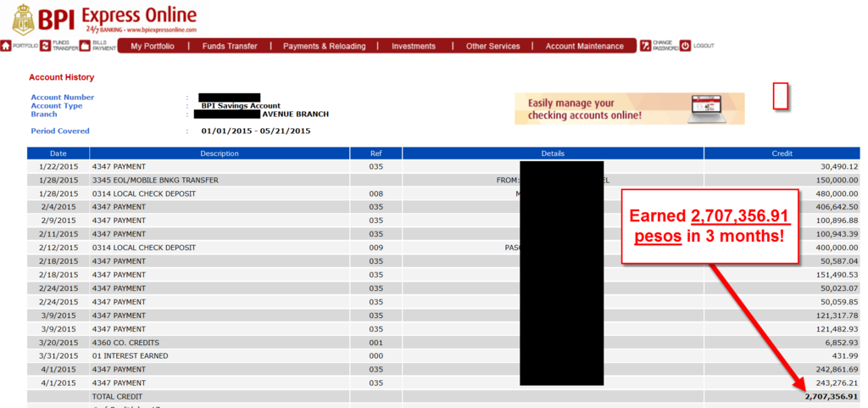The width and height of the screenshot is (868, 408).
Task: Select the 3/20/2015 date cell
Action: coord(58,342)
